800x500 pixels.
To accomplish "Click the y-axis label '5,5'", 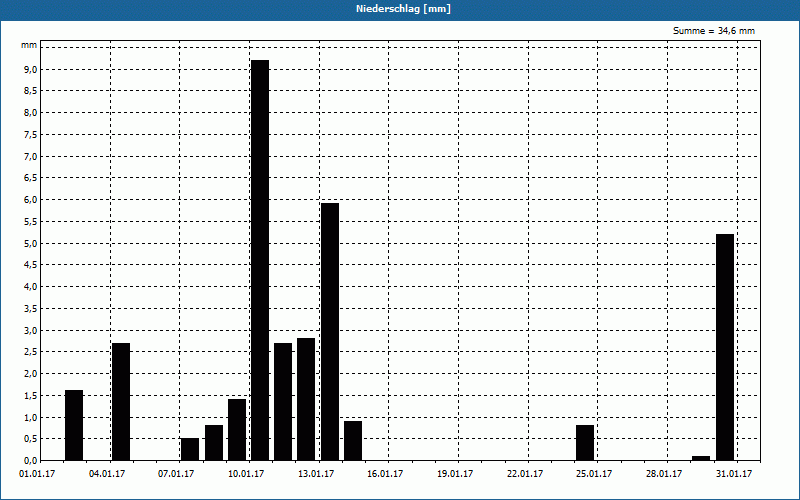I will tap(31, 221).
